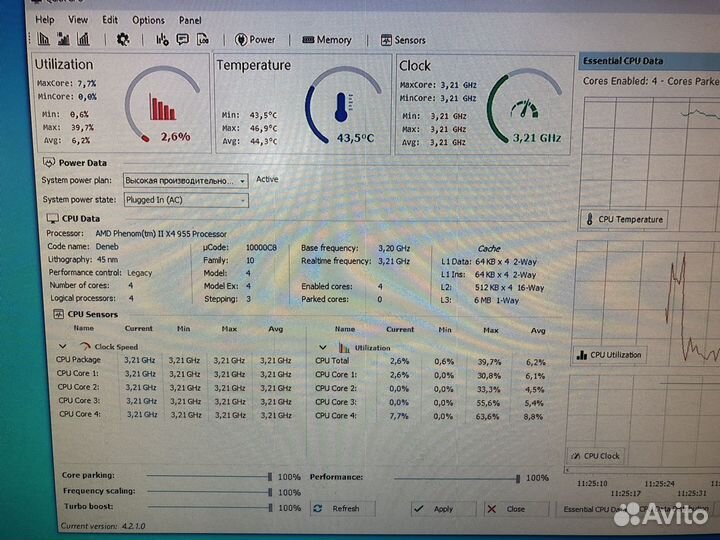Open the Memory toolbar item

click(x=327, y=40)
